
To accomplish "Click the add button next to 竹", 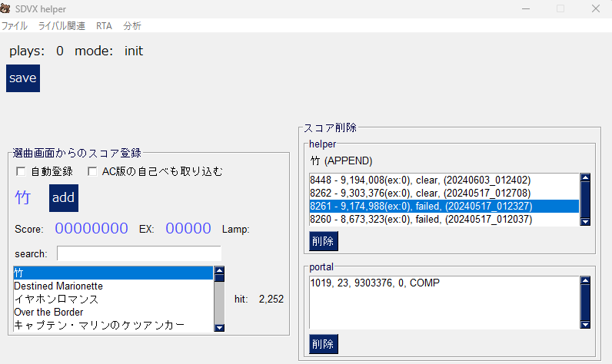I will click(63, 198).
